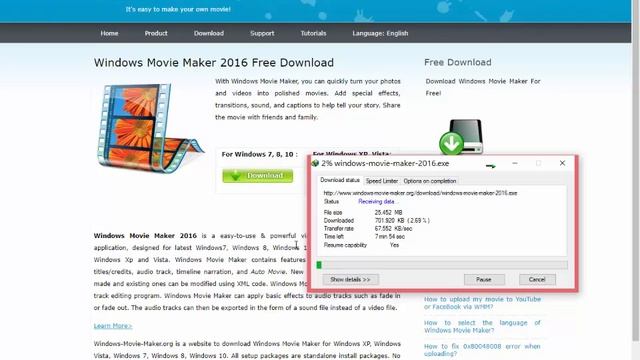The image size is (640, 360).
Task: Click the green download progress bar
Action: point(442,265)
